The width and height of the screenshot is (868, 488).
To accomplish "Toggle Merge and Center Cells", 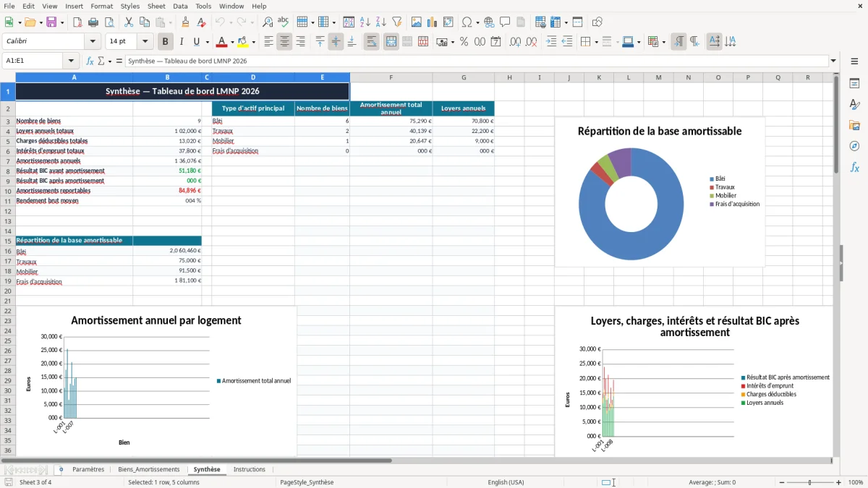I will [x=391, y=42].
